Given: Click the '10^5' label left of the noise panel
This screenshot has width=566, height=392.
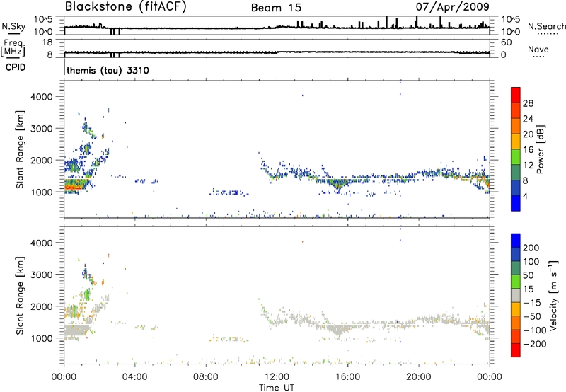Looking at the screenshot, I should click(x=43, y=20).
